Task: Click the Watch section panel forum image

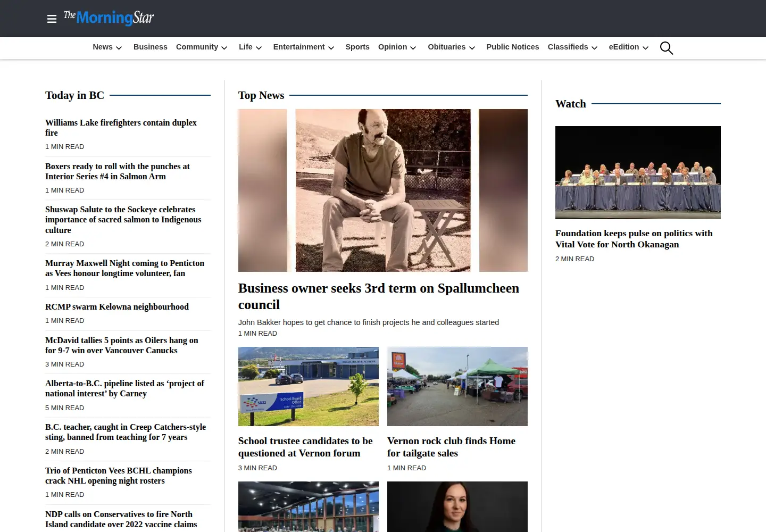Action: pos(638,172)
